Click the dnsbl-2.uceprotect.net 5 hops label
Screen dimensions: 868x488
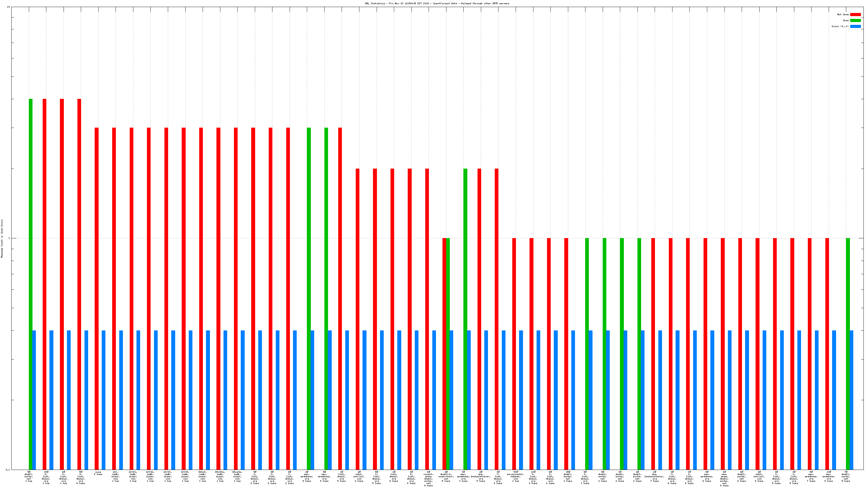[446, 476]
